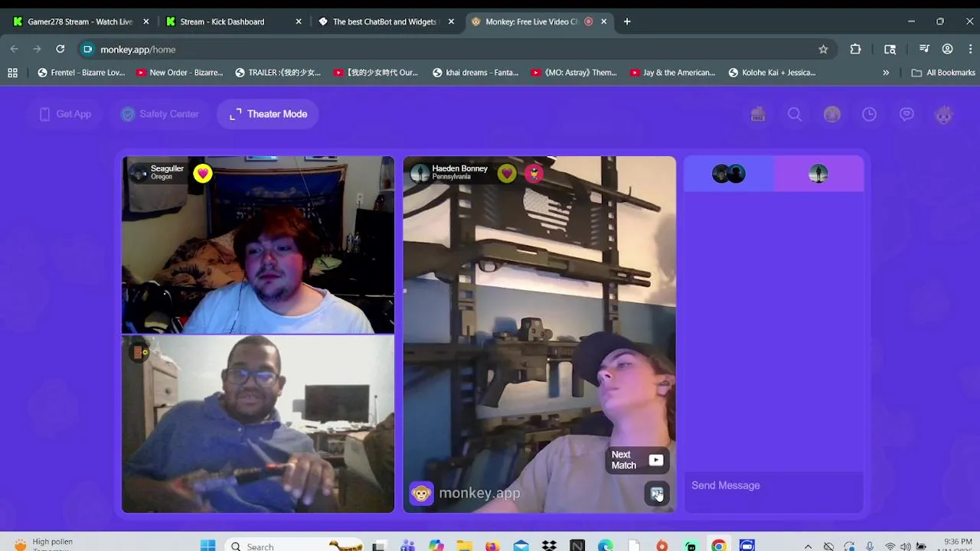Click the red badge icon beside Haeden Bonney

[x=534, y=174]
